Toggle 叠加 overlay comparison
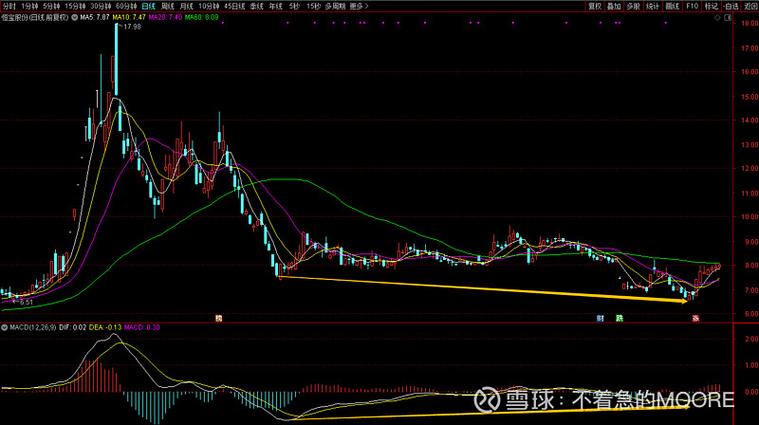759x425 pixels. [x=614, y=6]
